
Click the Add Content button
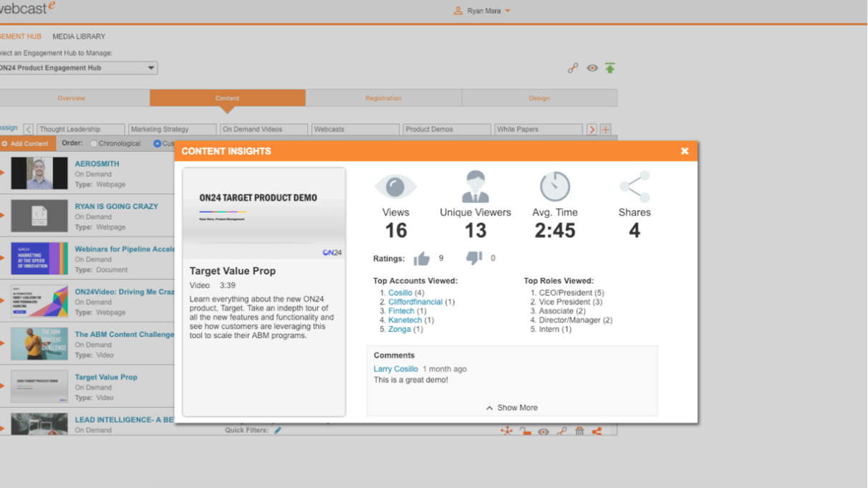point(26,143)
